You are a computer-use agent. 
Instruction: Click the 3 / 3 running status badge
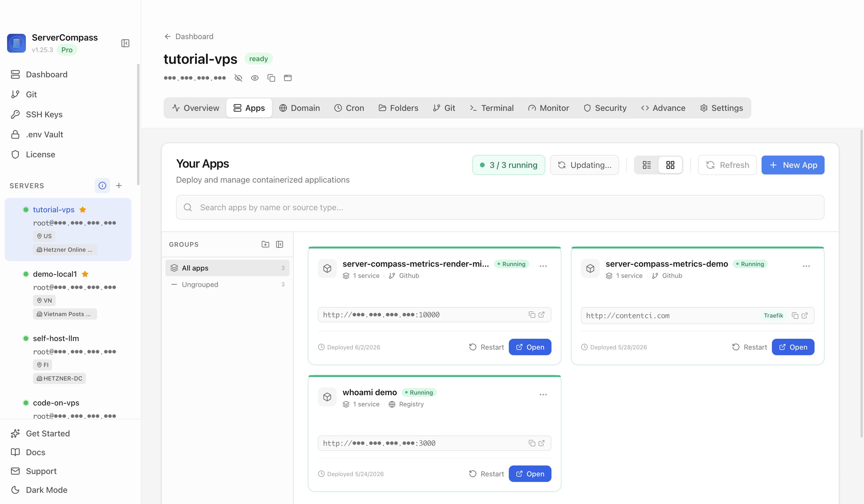coord(509,165)
